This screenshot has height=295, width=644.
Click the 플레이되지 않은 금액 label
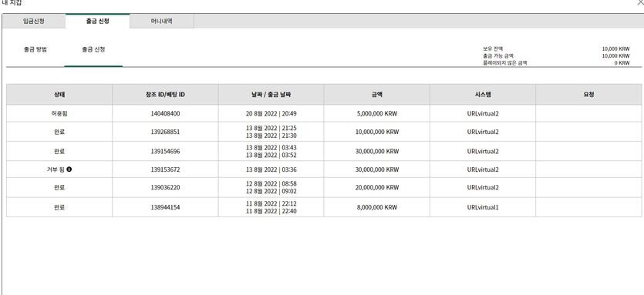[504, 63]
